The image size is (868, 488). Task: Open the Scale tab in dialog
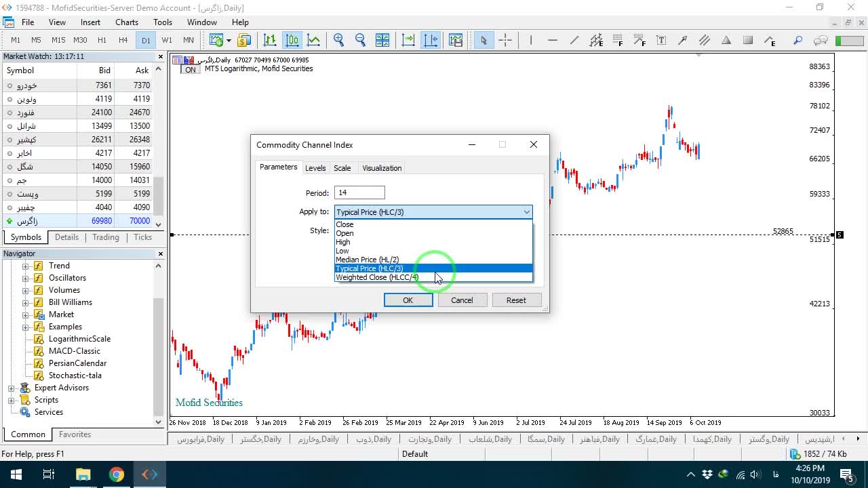pyautogui.click(x=342, y=168)
